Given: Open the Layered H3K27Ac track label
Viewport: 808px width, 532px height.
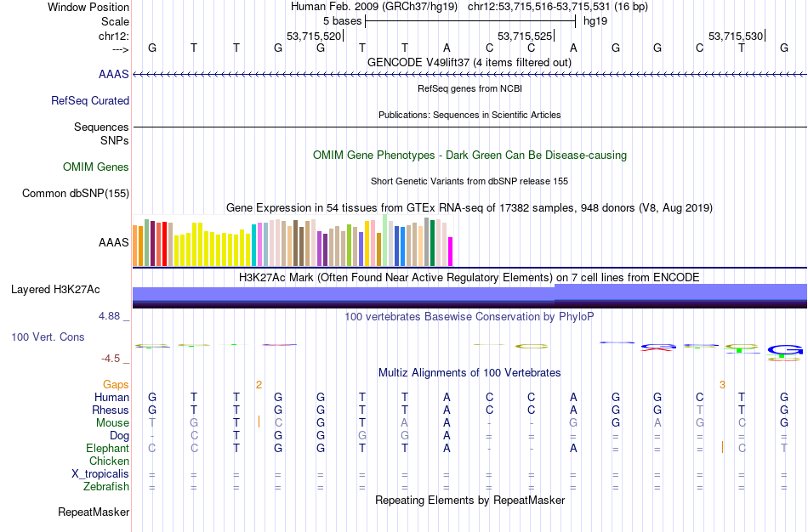Looking at the screenshot, I should click(55, 290).
